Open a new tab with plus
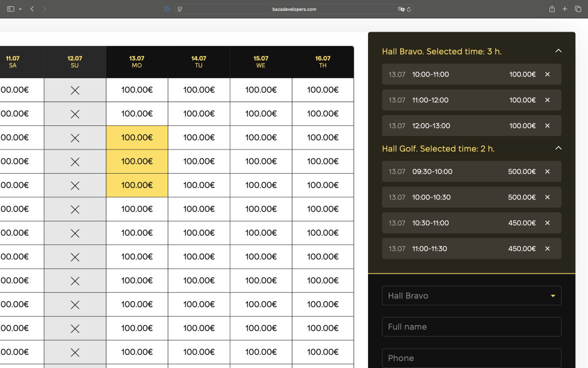 pyautogui.click(x=565, y=9)
